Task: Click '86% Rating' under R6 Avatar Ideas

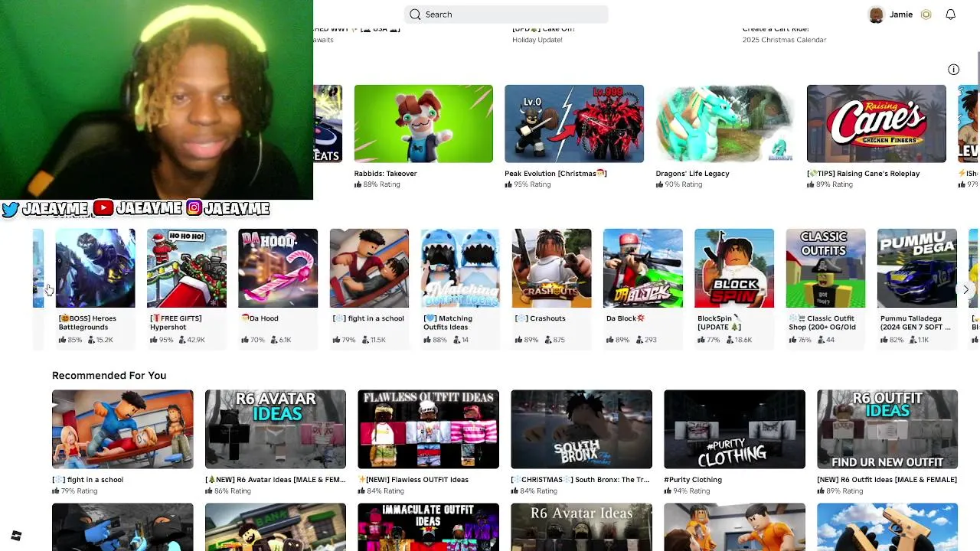Action: 233,491
